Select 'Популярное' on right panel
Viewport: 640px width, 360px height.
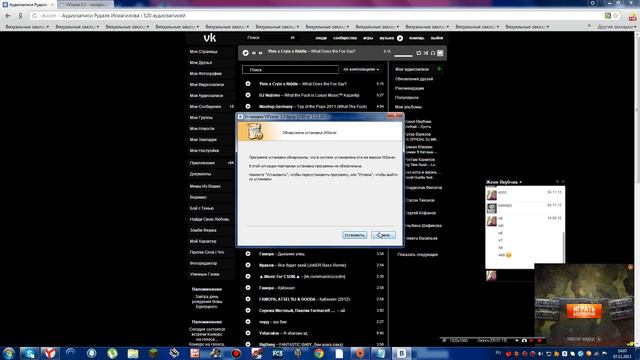coord(407,98)
